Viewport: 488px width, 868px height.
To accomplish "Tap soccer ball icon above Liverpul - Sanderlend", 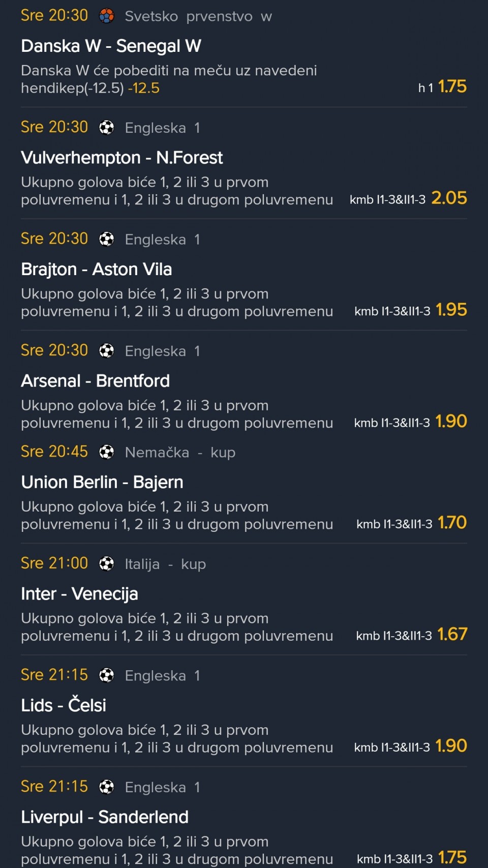I will point(106,787).
